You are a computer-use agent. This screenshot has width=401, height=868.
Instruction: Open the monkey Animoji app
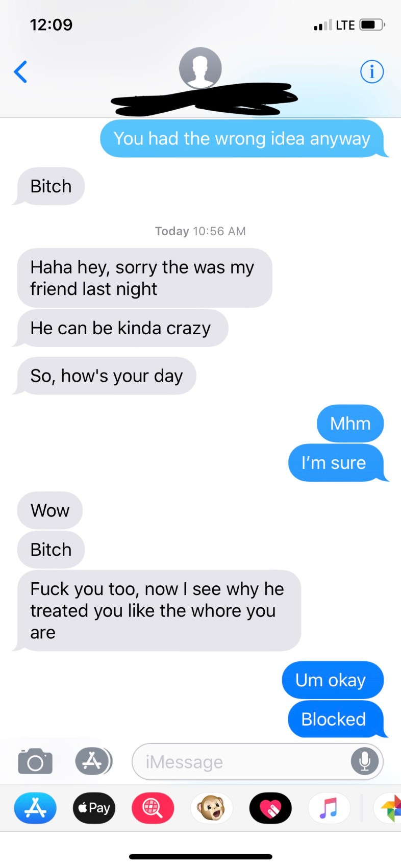point(212,808)
